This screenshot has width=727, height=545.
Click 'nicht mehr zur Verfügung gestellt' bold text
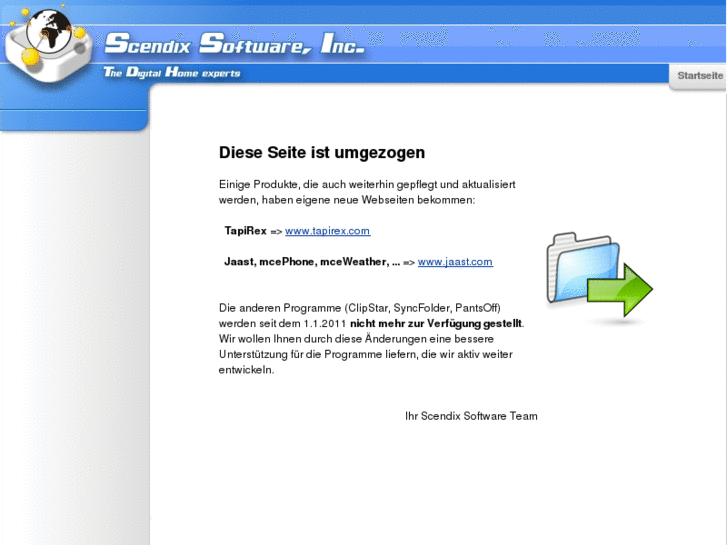click(436, 323)
